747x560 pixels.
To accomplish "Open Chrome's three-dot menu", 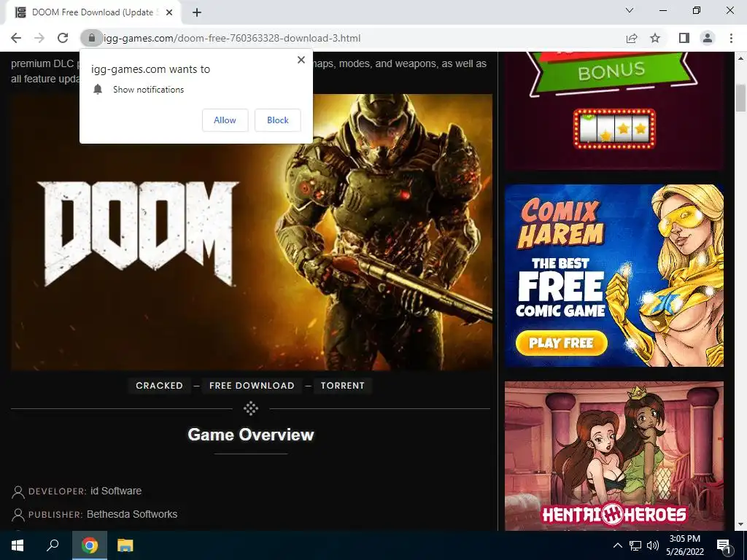I will (x=731, y=38).
